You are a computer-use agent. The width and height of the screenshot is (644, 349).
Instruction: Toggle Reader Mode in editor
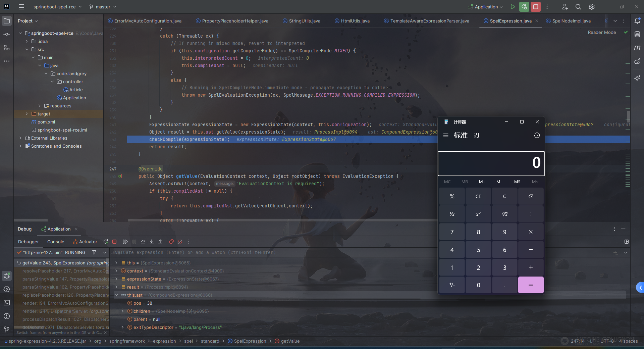point(602,33)
